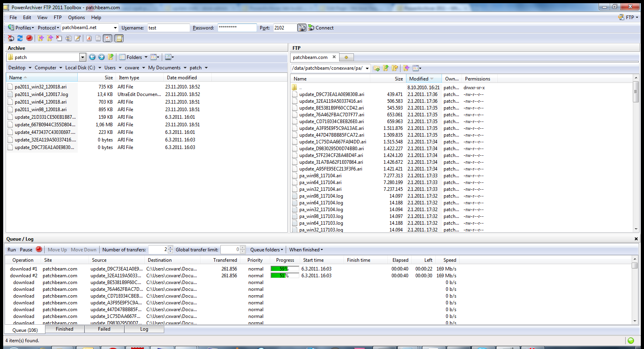Click the My Documents breadcrumb

coord(164,68)
